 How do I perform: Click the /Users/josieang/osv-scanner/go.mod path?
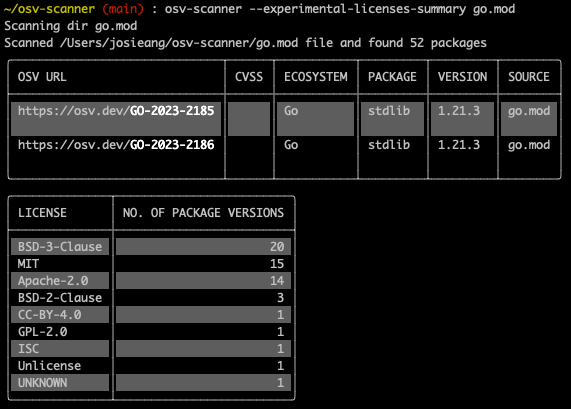pos(179,43)
